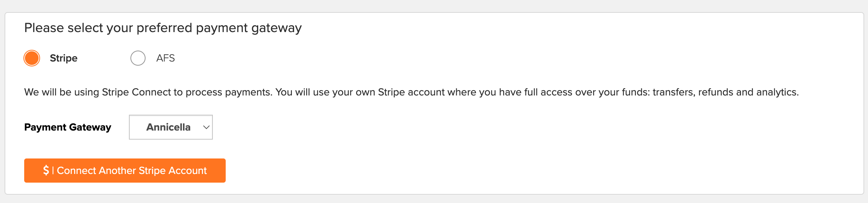Select the AFS radio button
The height and width of the screenshot is (203, 868).
[138, 58]
